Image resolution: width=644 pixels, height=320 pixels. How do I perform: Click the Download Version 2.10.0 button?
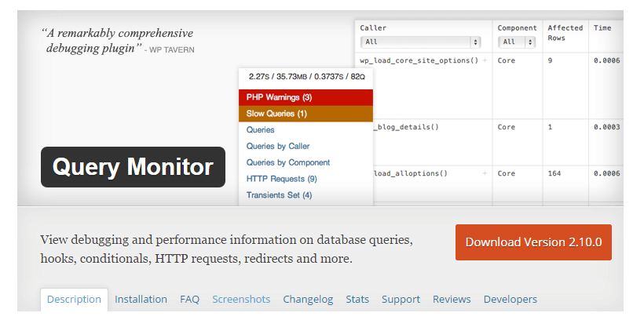(533, 242)
